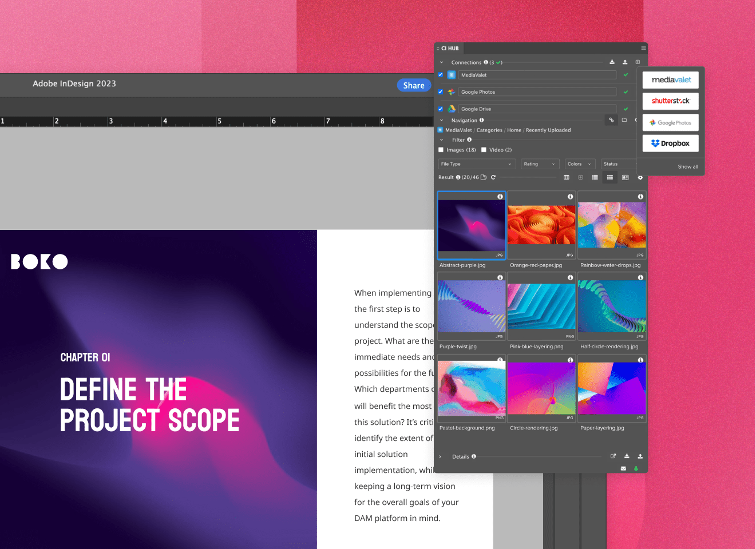756x549 pixels.
Task: Click the add connection plus-box icon
Action: tap(638, 62)
